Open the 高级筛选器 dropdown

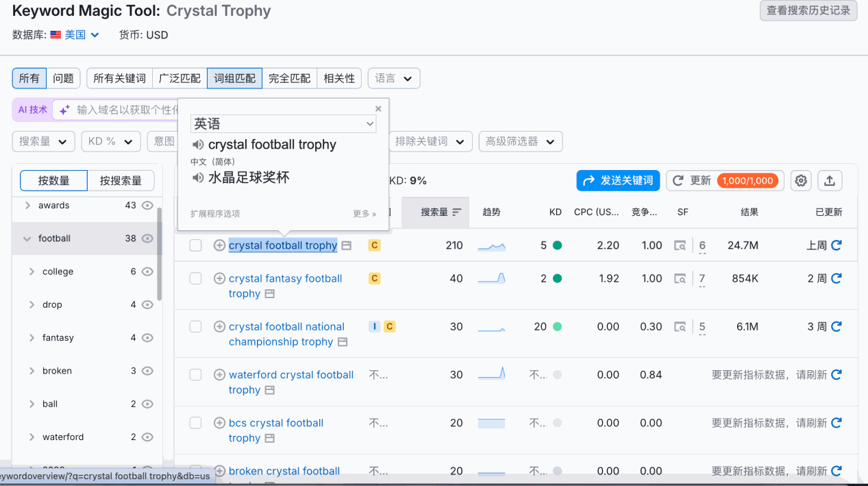click(521, 141)
